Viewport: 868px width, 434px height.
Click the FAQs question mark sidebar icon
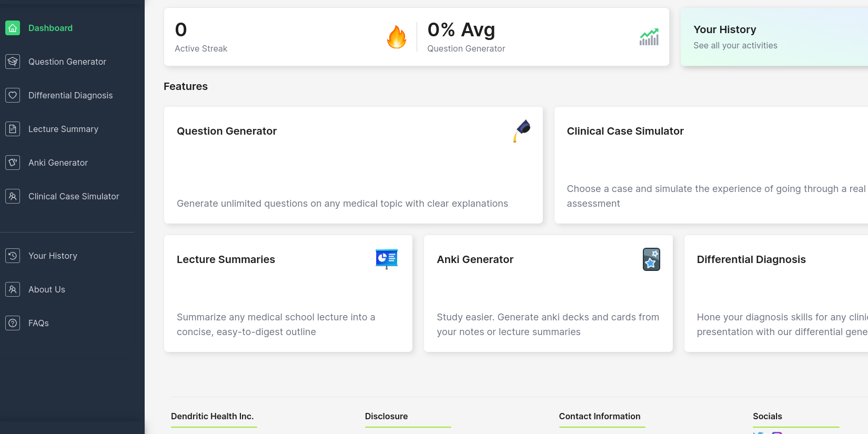point(13,323)
